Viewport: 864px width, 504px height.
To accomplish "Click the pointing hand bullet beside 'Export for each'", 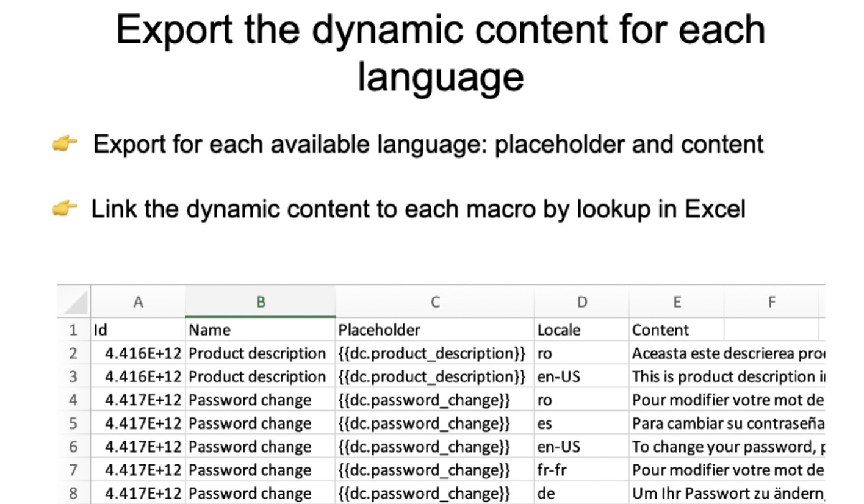I will 65,144.
